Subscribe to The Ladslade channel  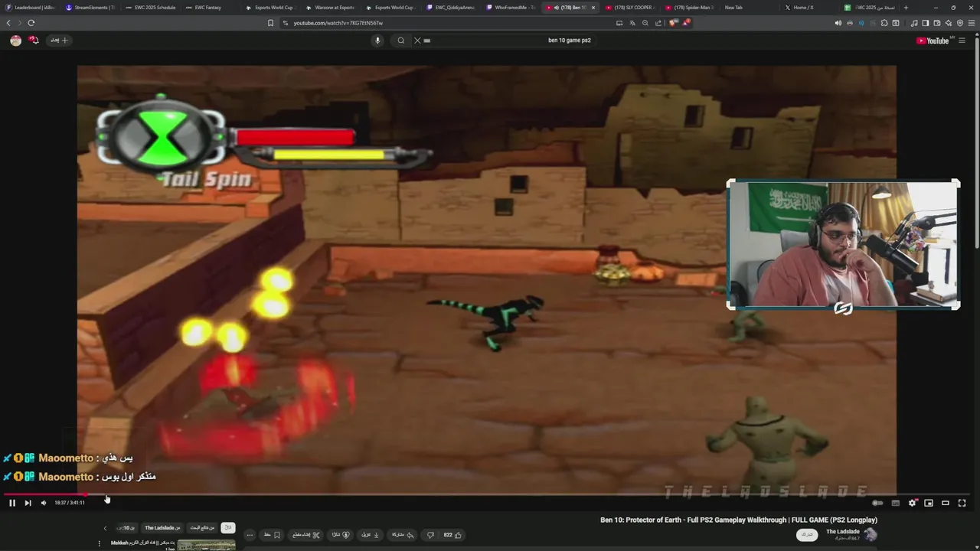(x=806, y=534)
